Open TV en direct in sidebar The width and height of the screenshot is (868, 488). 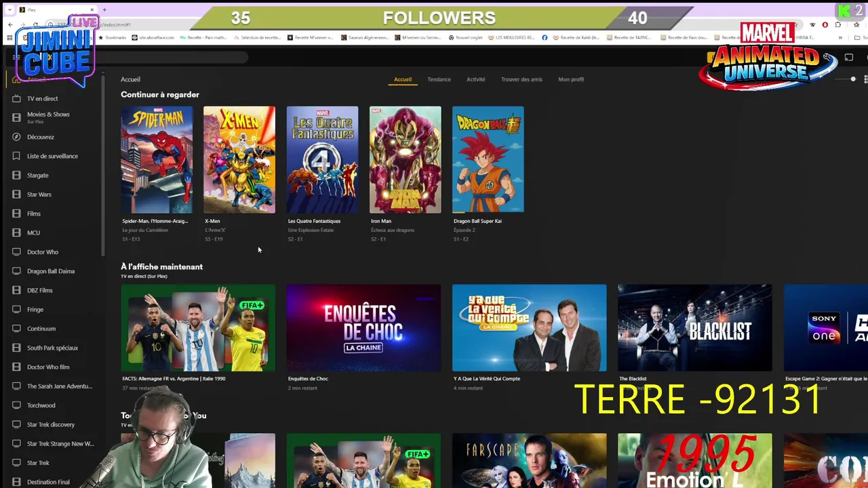[x=42, y=98]
